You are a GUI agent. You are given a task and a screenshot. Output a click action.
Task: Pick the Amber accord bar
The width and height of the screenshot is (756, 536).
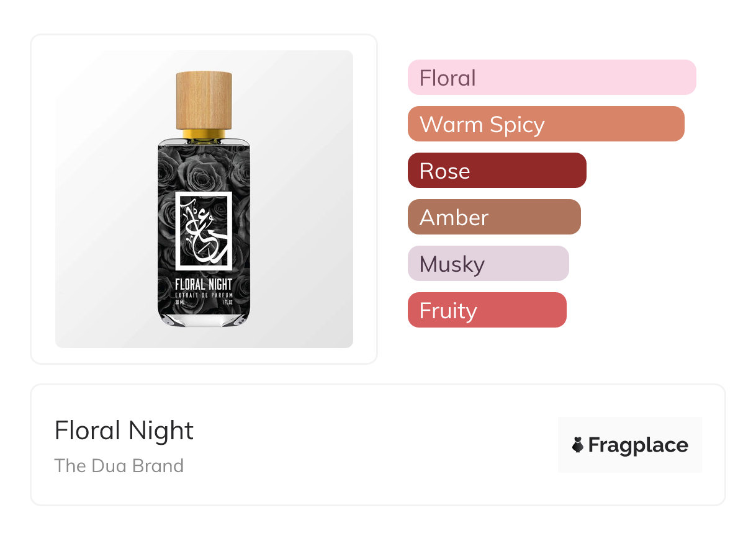click(494, 217)
